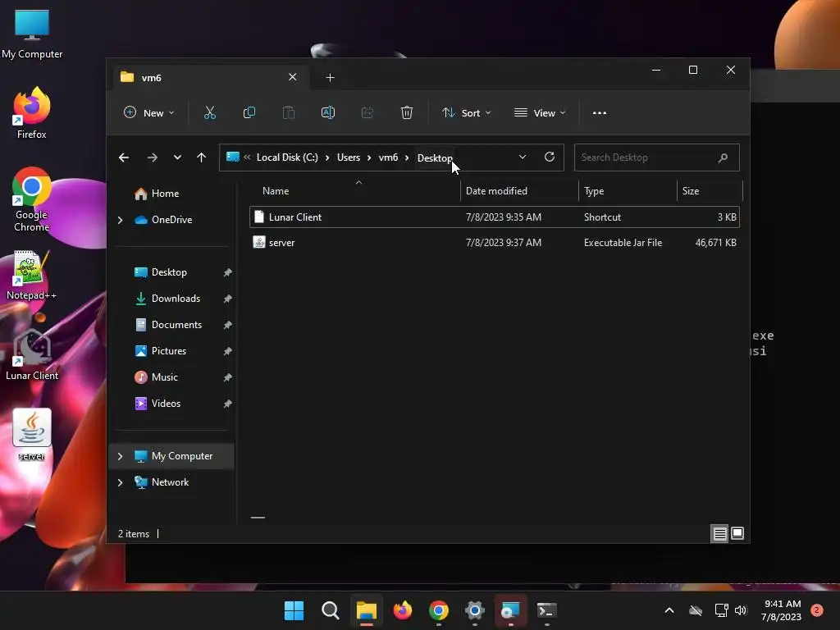Image resolution: width=840 pixels, height=630 pixels.
Task: Click the Copy icon in toolbar
Action: (x=249, y=112)
